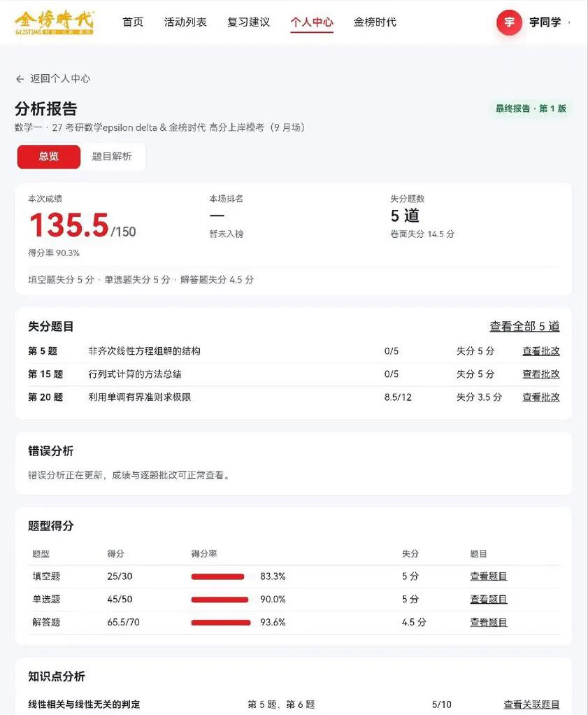Click the back arrow beside 返回个人中心
588x715 pixels.
[x=20, y=79]
